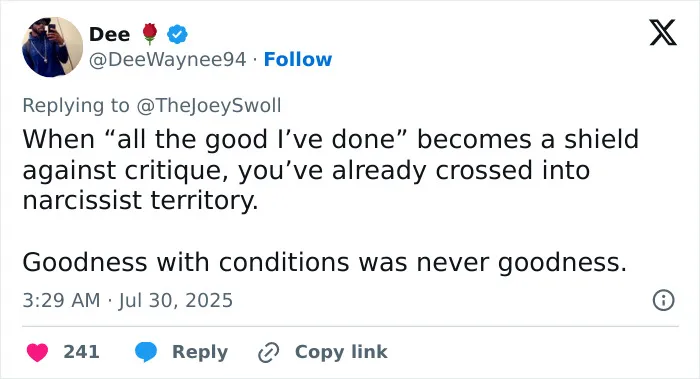Image resolution: width=700 pixels, height=379 pixels.
Task: Click the blue reply speech bubble icon
Action: point(146,352)
